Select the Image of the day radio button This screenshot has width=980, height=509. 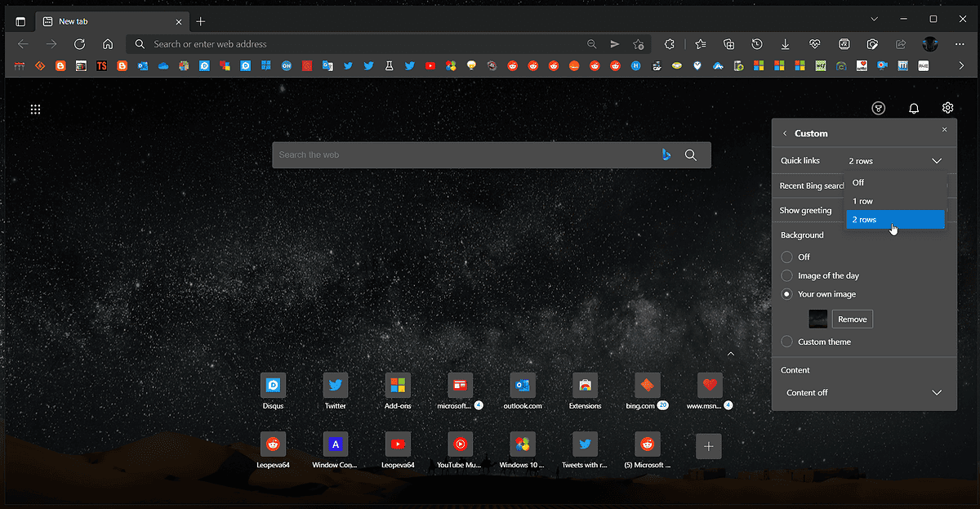pos(787,275)
